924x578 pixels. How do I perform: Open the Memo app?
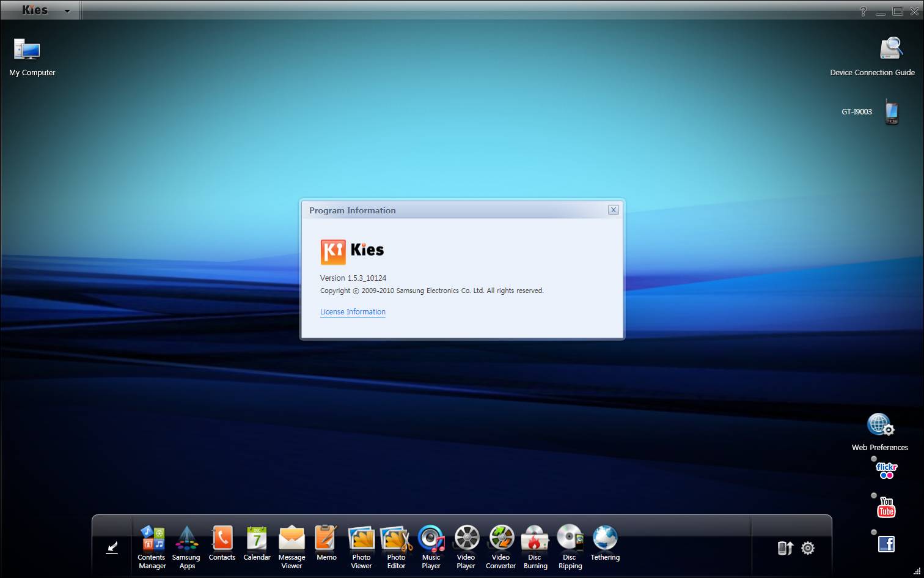tap(326, 543)
